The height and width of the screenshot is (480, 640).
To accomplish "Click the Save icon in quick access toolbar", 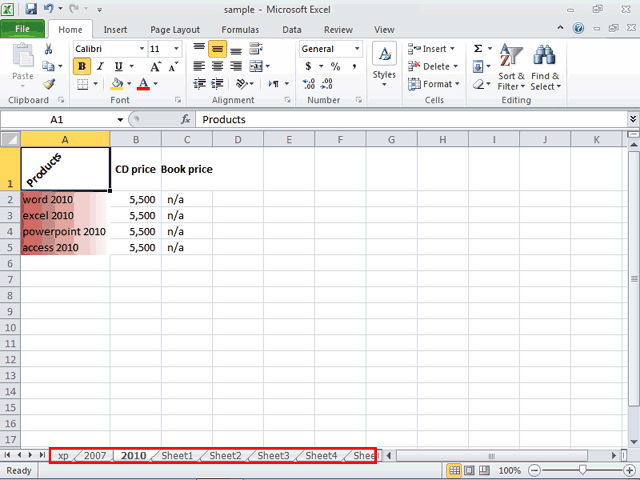I will click(x=31, y=9).
